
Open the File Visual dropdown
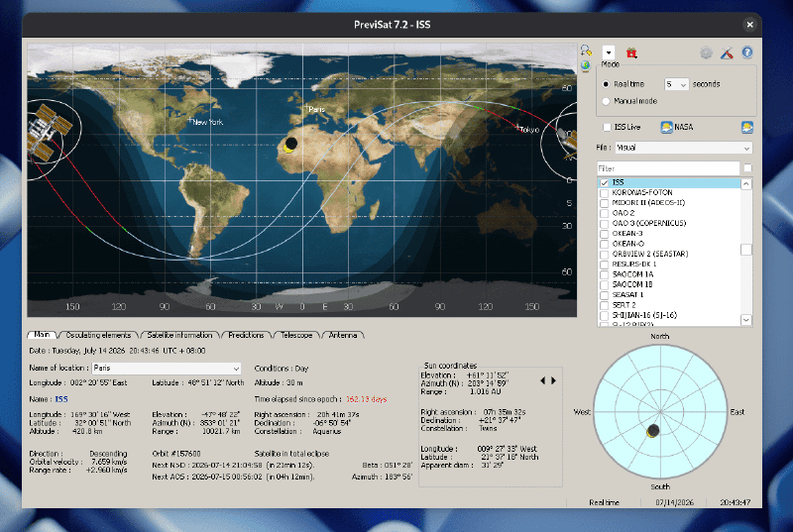683,148
